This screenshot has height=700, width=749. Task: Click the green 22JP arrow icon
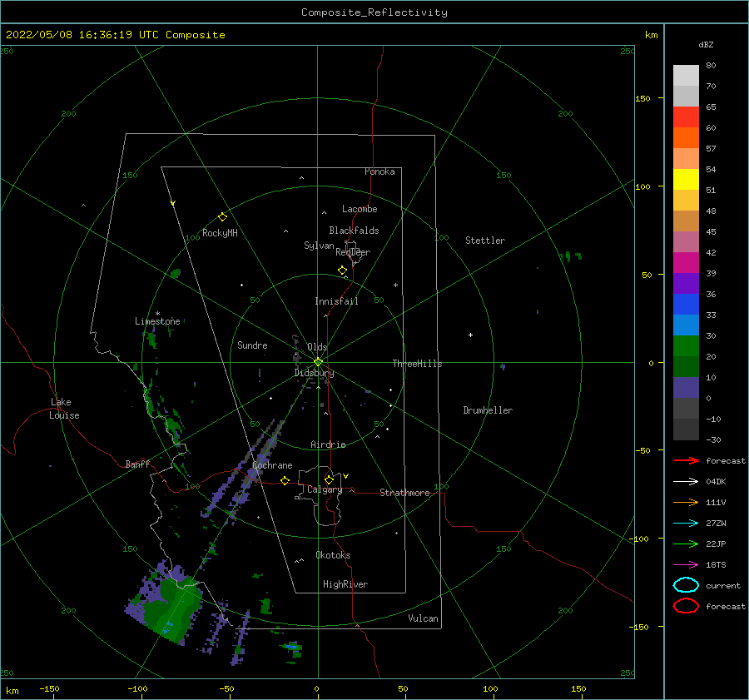click(686, 544)
